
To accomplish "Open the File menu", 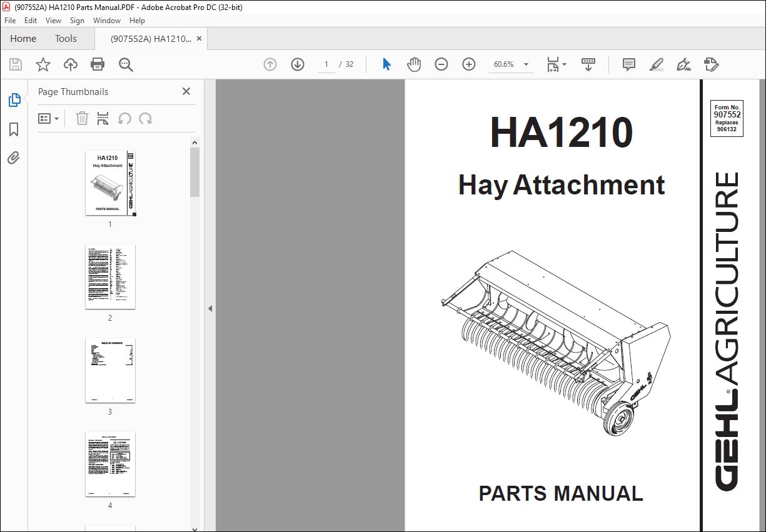I will [10, 21].
